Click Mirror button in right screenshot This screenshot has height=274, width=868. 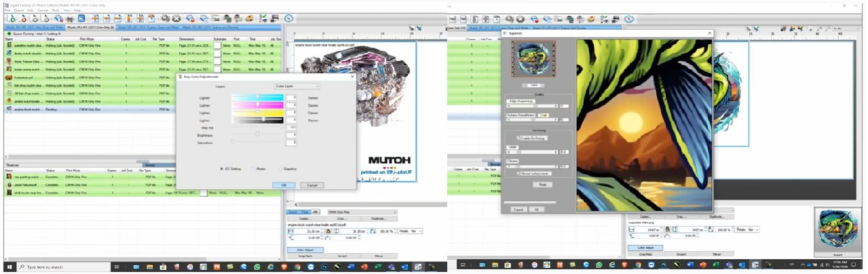point(717,254)
